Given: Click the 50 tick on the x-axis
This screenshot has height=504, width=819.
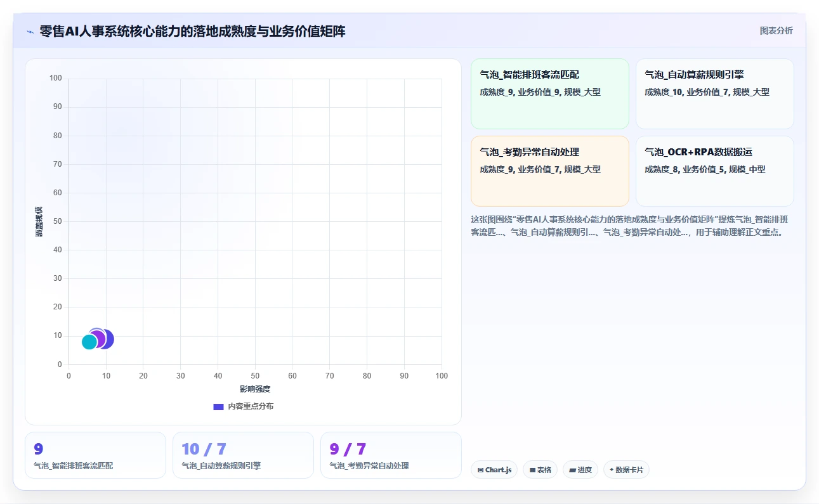Looking at the screenshot, I should 255,376.
